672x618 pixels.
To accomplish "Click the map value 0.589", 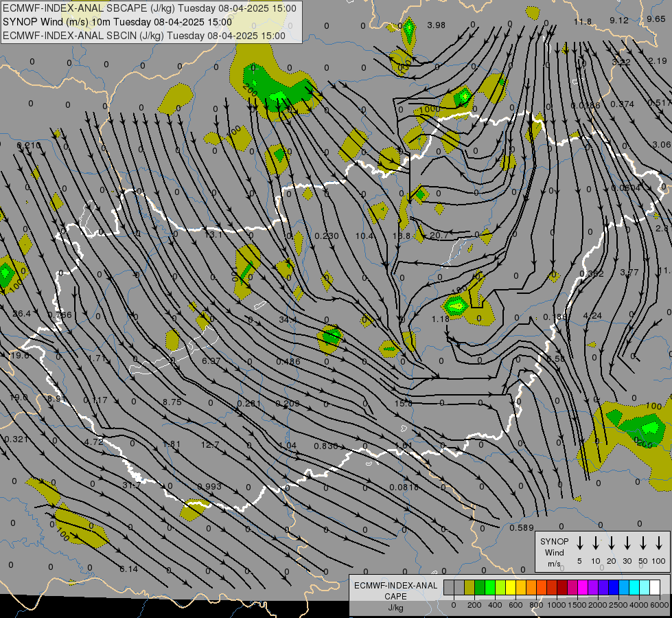I will click(522, 527).
